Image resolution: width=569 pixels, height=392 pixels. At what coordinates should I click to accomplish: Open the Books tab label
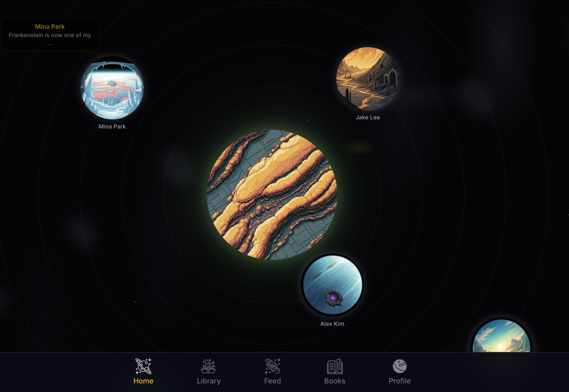[335, 381]
